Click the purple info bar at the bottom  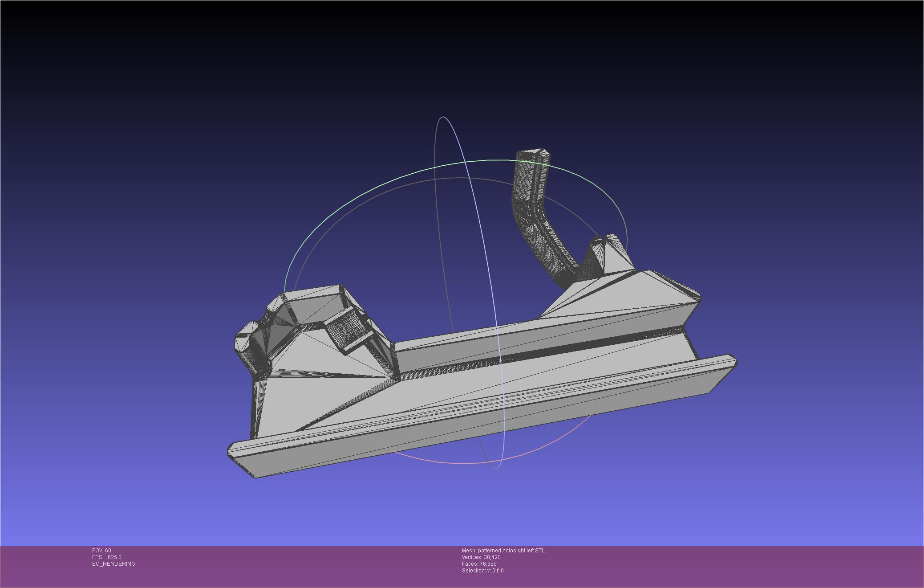pos(712,566)
